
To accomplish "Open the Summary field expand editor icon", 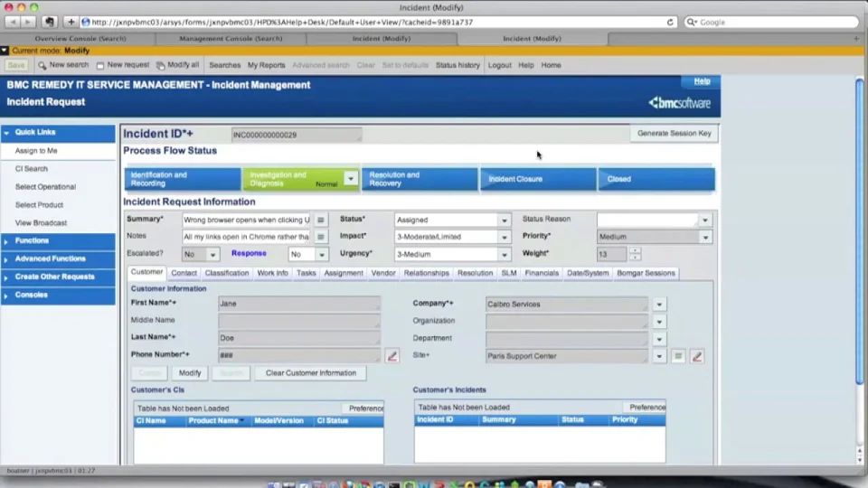I will [320, 221].
